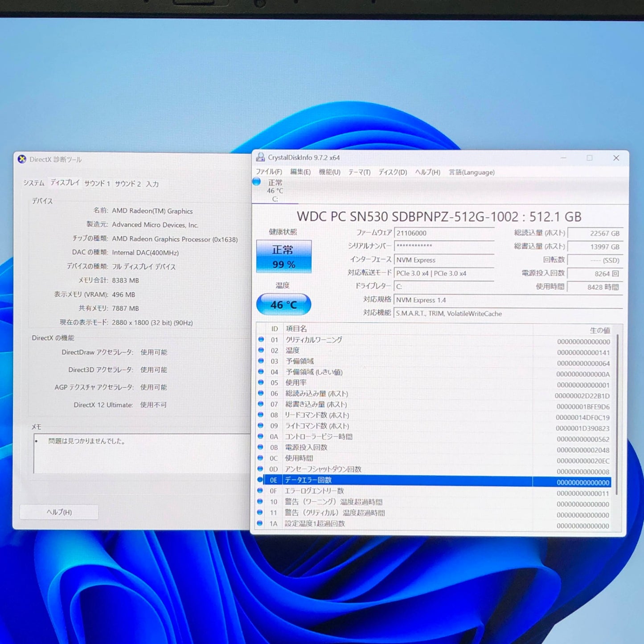
Task: Select row 10 警告 (ワーニング) 温度超過時間
Action: [434, 502]
